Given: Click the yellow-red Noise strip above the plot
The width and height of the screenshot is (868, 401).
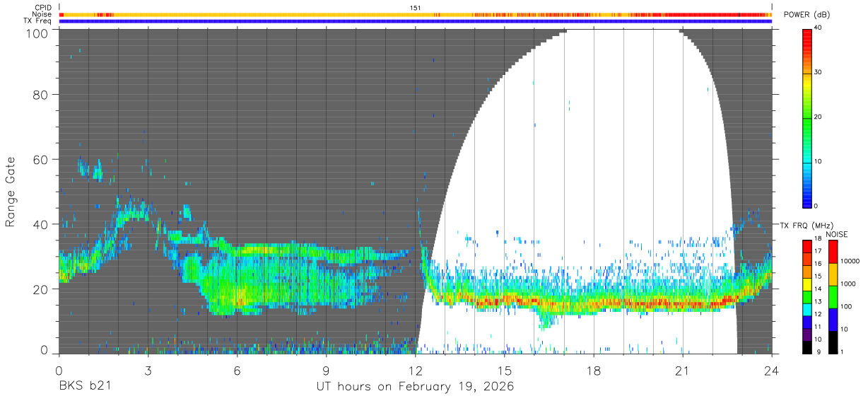Looking at the screenshot, I should point(416,14).
